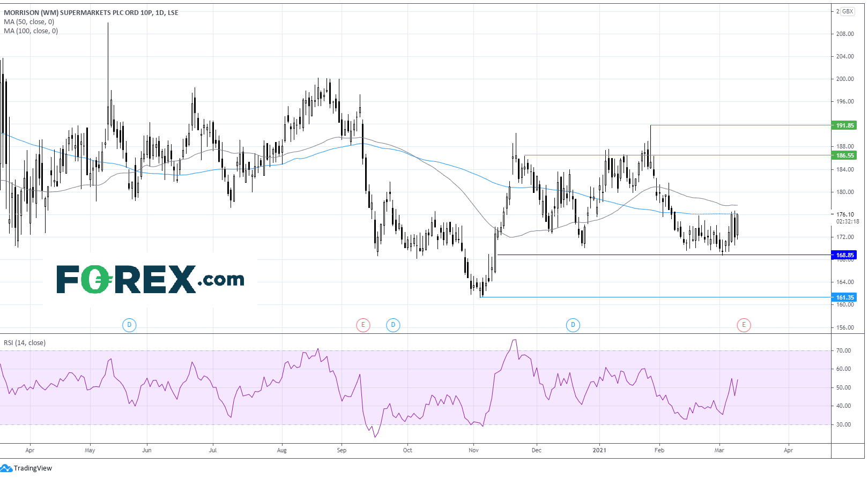Click the RSI 50.00 axis label
The image size is (868, 478).
point(843,387)
